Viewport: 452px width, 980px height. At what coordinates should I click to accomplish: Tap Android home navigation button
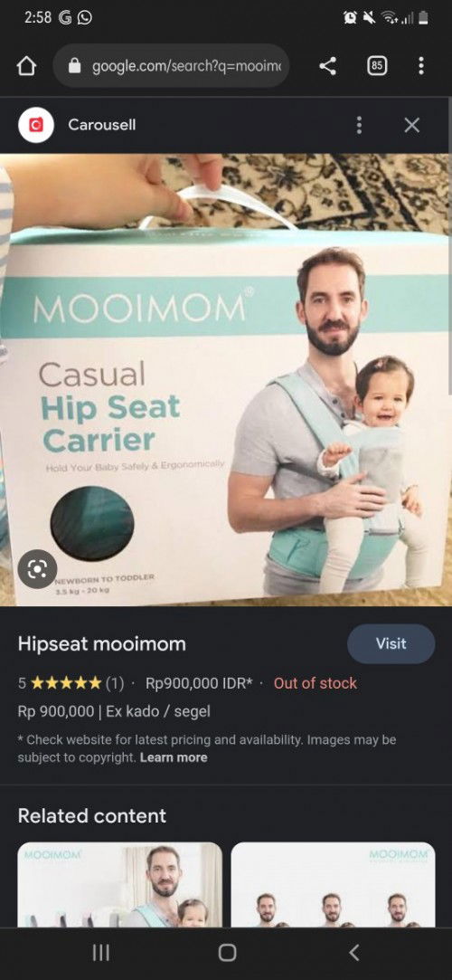(x=227, y=953)
